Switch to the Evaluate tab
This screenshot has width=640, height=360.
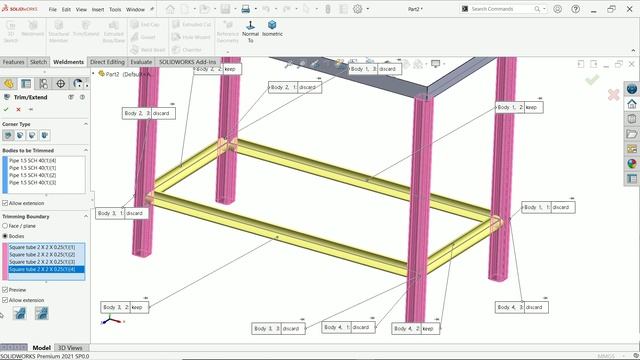coord(141,62)
